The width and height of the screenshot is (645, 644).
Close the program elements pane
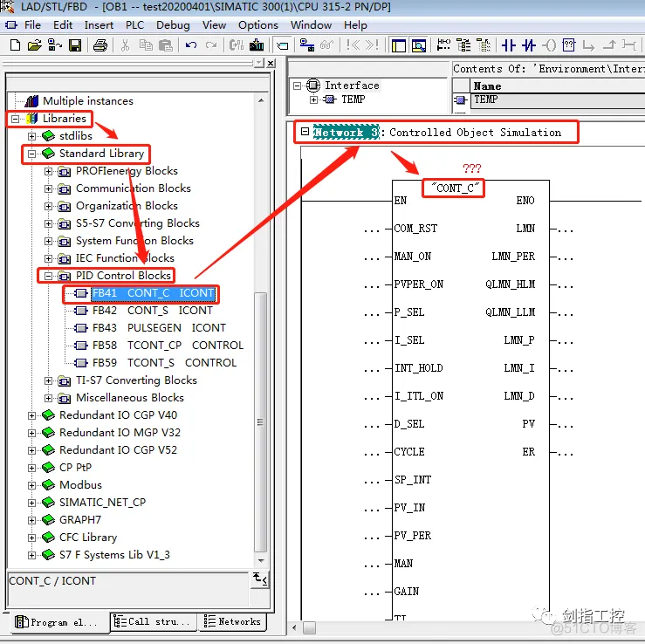point(271,63)
